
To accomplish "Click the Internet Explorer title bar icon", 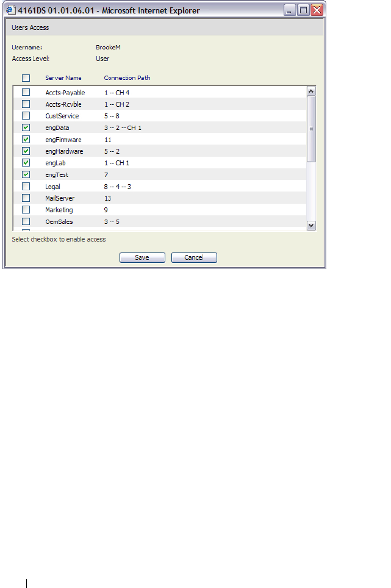I will 10,10.
